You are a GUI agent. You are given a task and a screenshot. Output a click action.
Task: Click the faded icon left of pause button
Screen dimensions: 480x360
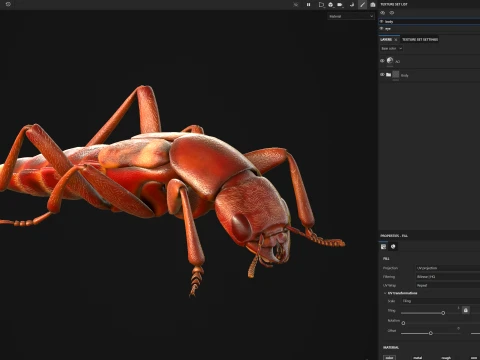pos(296,5)
